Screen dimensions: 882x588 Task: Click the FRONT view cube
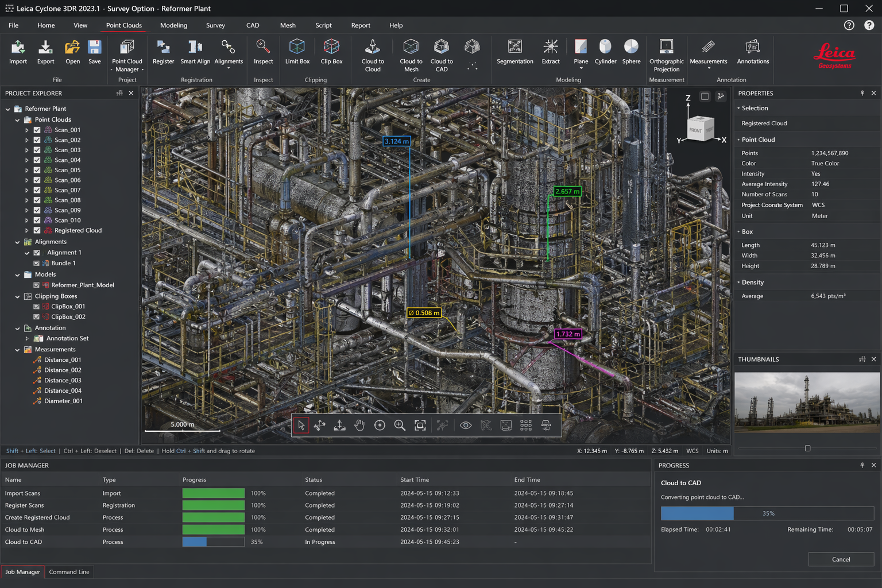pos(700,129)
